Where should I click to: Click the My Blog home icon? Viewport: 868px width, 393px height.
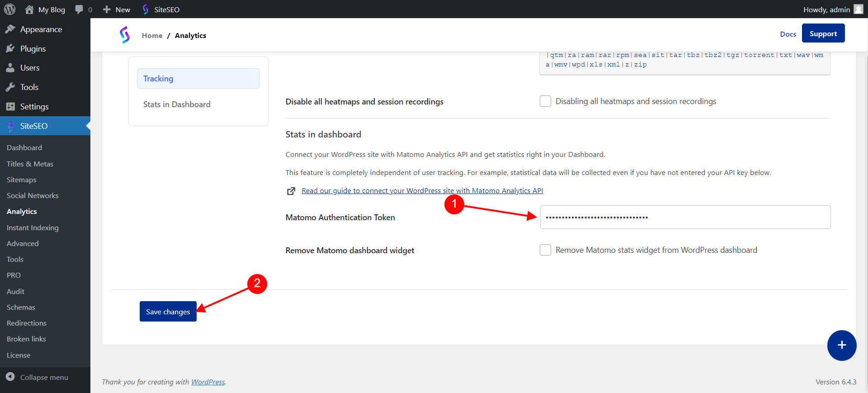tap(29, 9)
